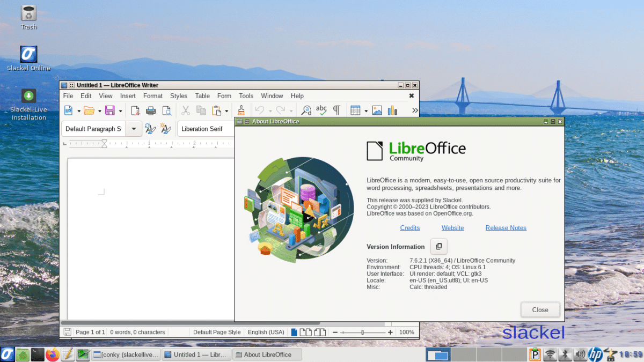Open the Release Notes link
The image size is (644, 362).
(x=506, y=227)
